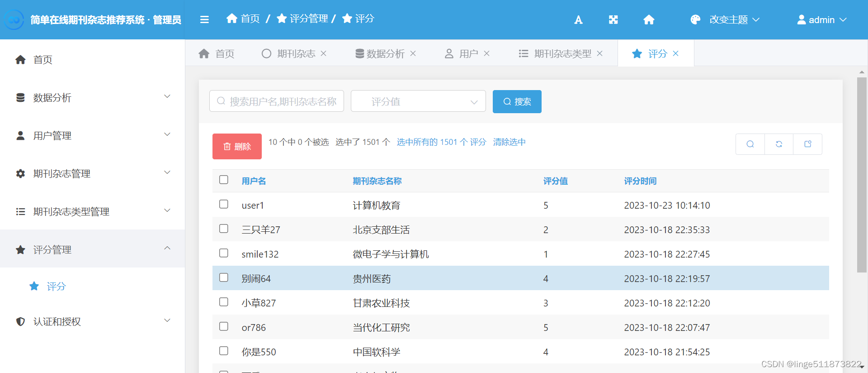Check the row for or786
868x373 pixels.
coord(224,326)
